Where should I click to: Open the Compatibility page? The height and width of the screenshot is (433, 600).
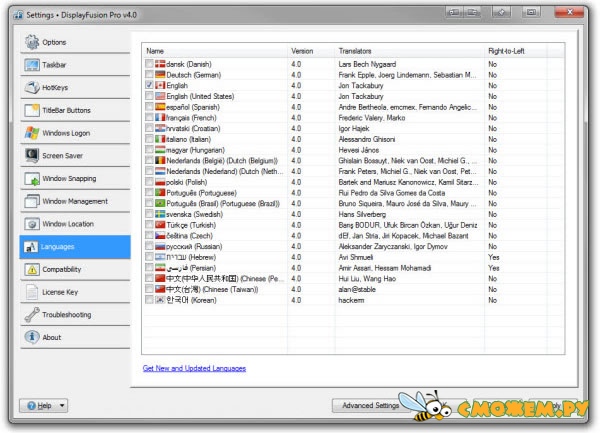[75, 269]
